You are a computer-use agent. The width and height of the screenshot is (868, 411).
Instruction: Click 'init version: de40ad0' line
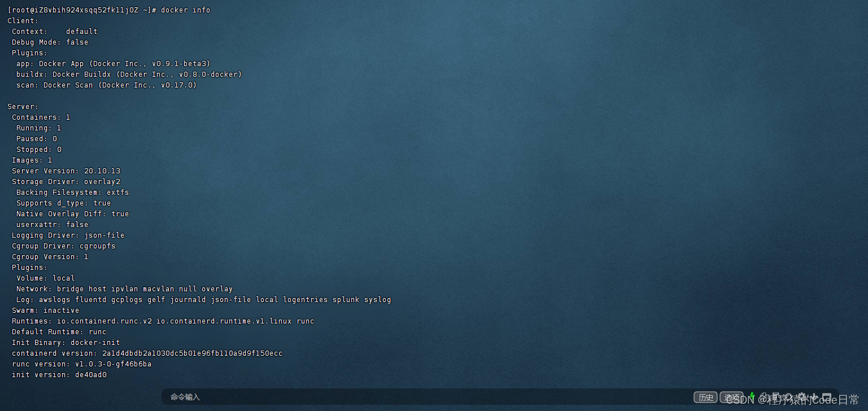coord(59,375)
